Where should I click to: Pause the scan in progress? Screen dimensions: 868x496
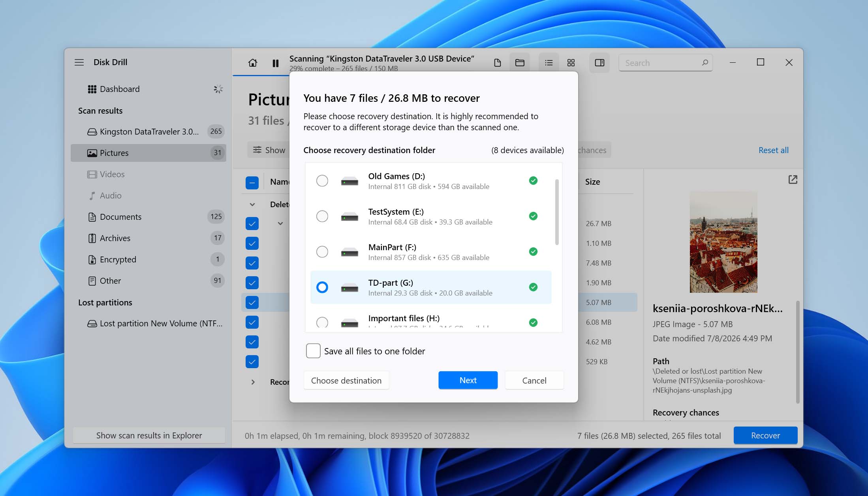276,63
